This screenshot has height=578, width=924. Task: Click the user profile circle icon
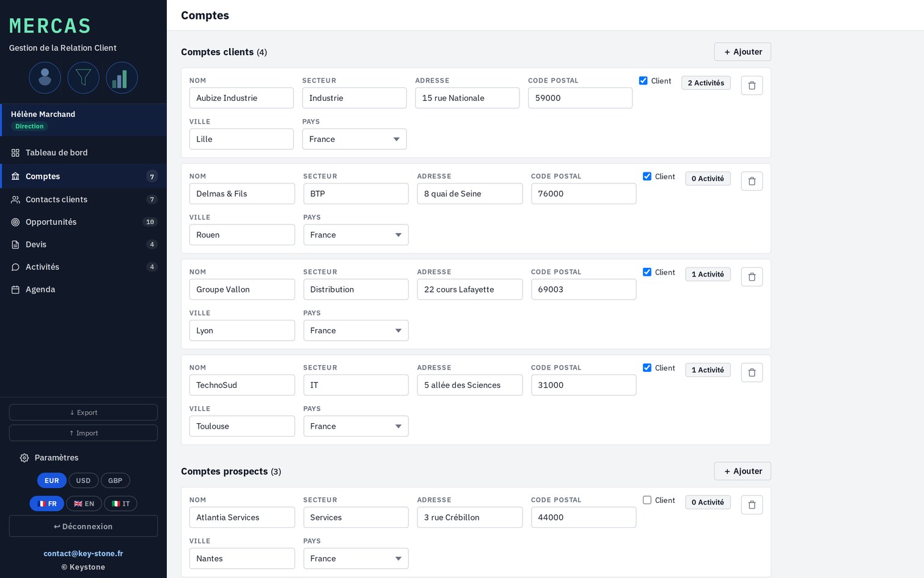(x=45, y=78)
